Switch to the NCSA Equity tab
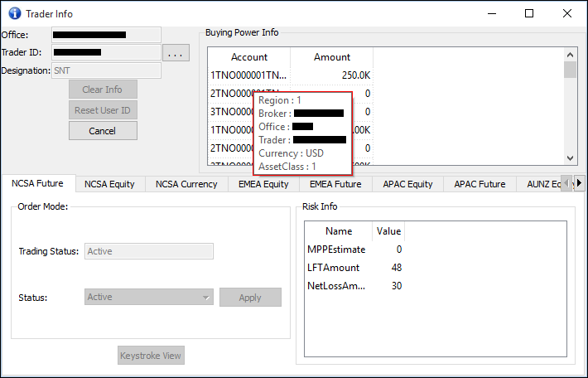This screenshot has height=378, width=588. 109,184
